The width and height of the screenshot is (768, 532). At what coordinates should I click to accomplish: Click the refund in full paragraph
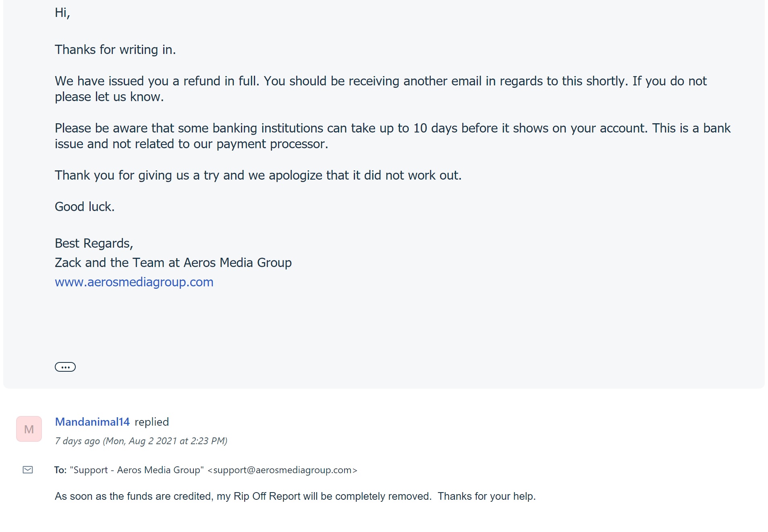pyautogui.click(x=381, y=89)
